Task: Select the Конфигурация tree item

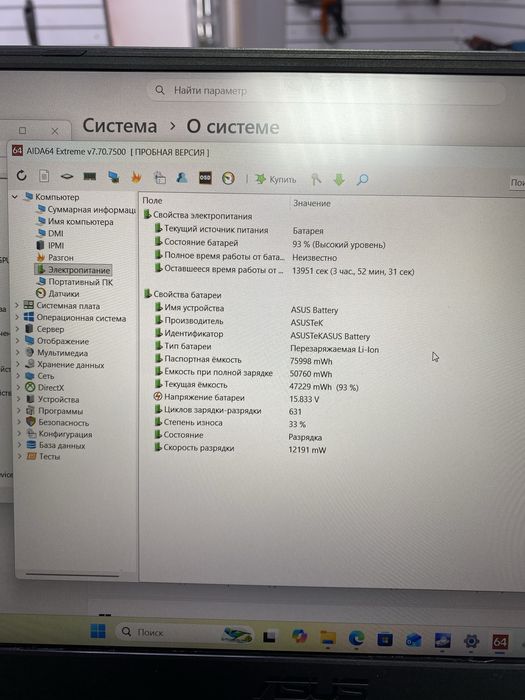Action: pos(59,434)
